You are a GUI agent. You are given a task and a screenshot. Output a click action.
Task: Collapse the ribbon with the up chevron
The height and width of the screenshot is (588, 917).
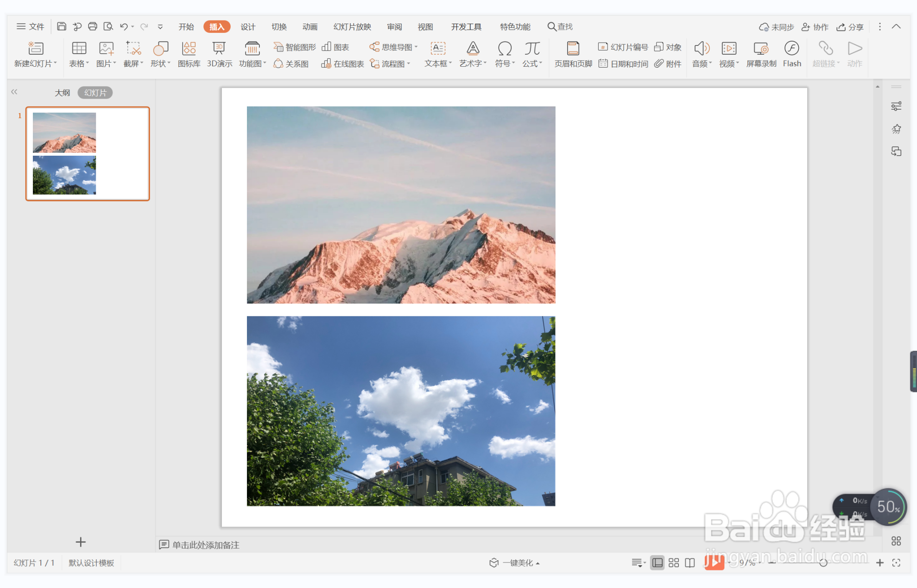click(896, 26)
